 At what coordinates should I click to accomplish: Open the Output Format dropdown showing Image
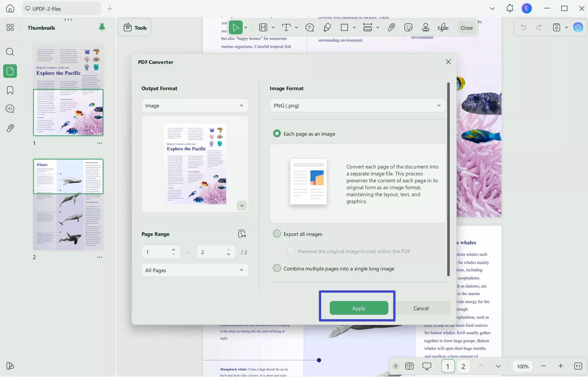195,105
